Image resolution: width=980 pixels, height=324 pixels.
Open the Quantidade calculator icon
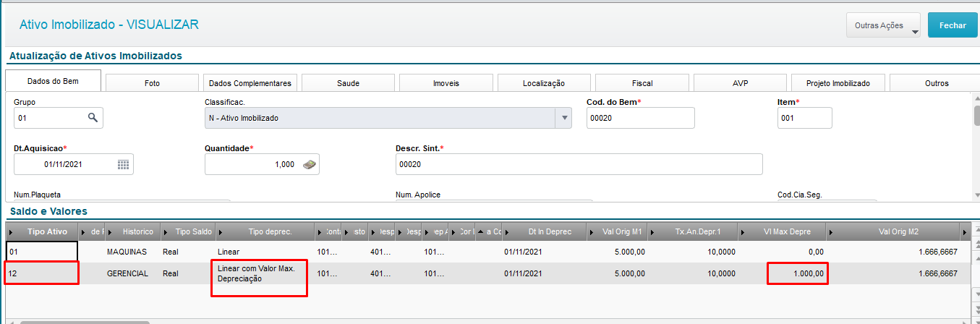point(309,164)
